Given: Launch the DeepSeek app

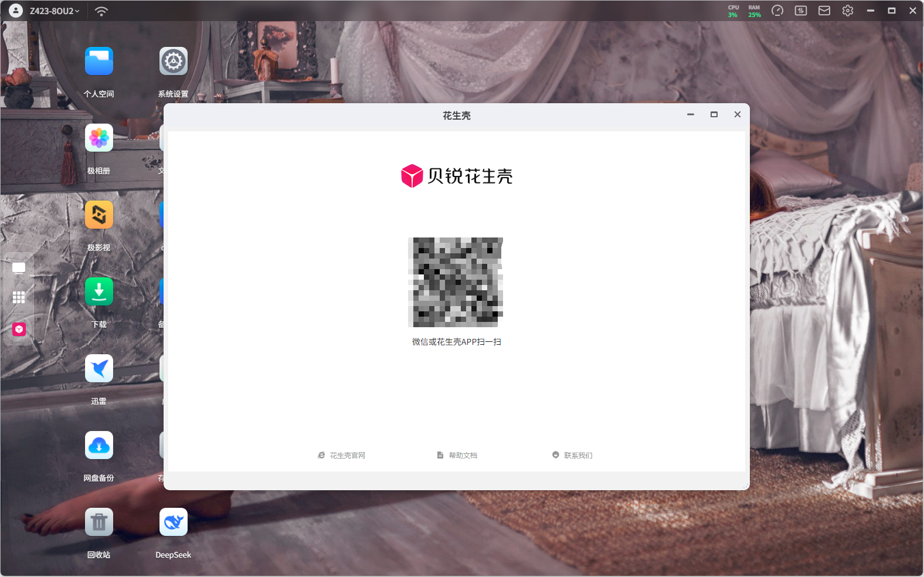Looking at the screenshot, I should click(173, 522).
